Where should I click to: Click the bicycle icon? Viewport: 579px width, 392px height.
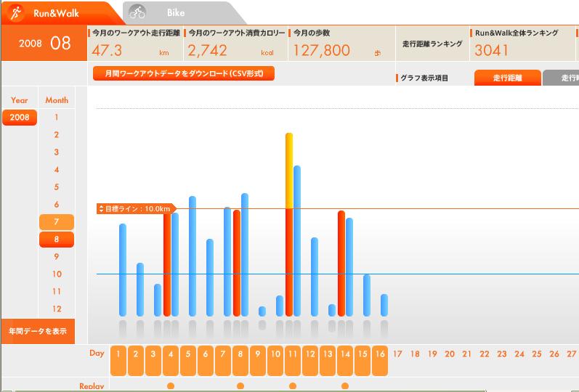(137, 13)
